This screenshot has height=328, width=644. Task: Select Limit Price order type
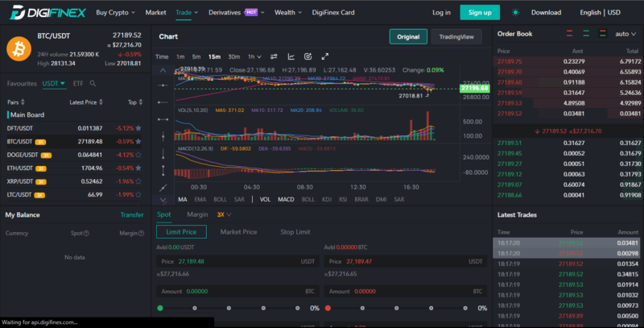181,232
